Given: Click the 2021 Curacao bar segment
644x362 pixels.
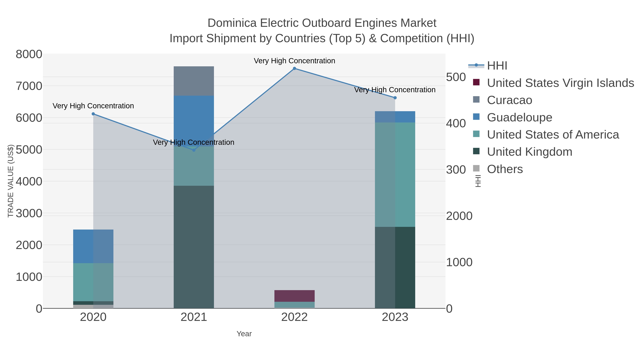Looking at the screenshot, I should coord(194,81).
